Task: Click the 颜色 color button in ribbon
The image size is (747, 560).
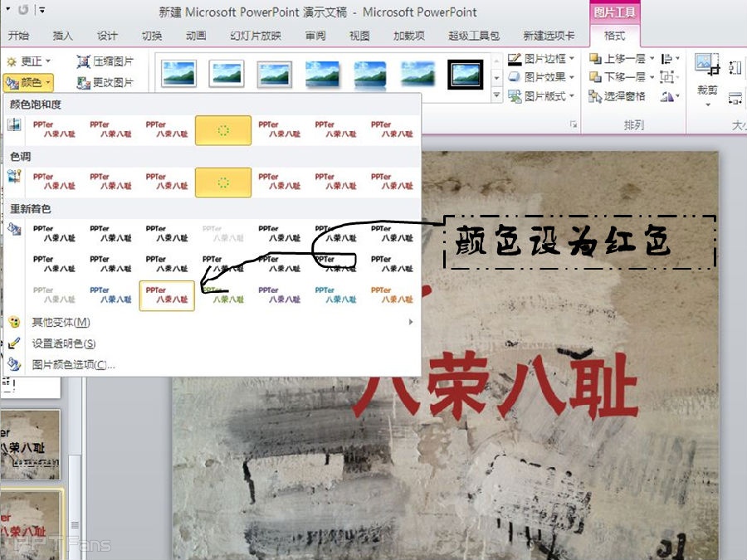Action: (28, 82)
